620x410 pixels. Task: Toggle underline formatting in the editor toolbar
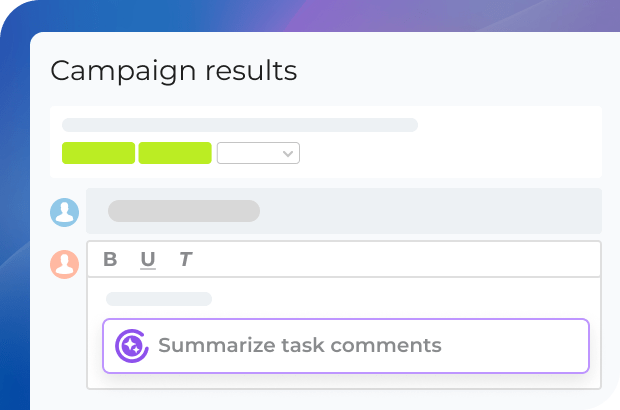tap(148, 260)
